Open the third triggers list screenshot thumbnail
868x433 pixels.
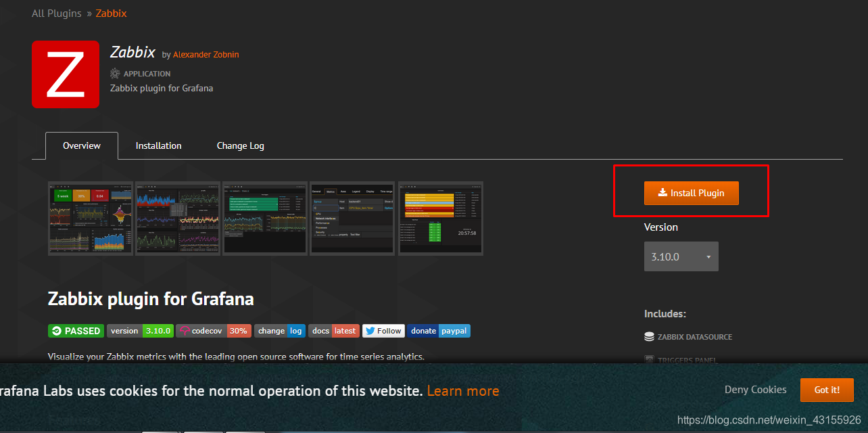click(x=265, y=218)
